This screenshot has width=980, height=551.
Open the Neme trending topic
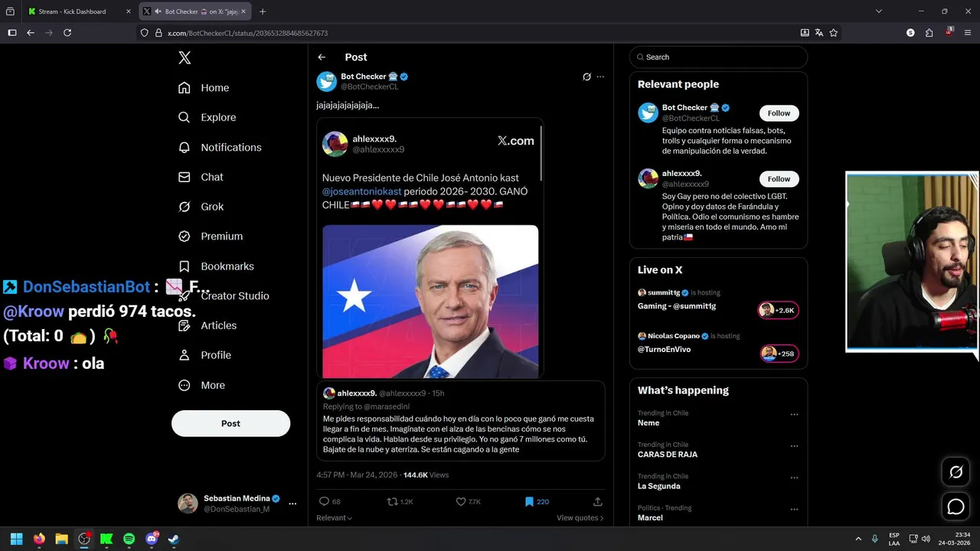point(648,422)
